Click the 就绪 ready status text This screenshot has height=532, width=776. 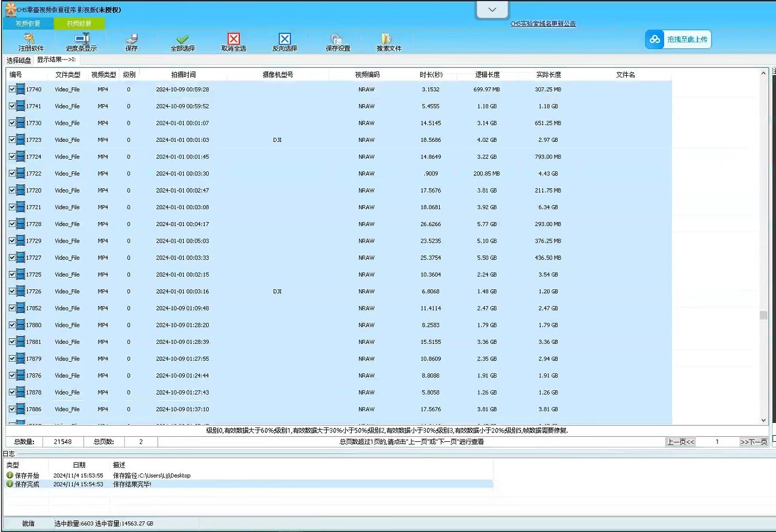click(x=28, y=524)
